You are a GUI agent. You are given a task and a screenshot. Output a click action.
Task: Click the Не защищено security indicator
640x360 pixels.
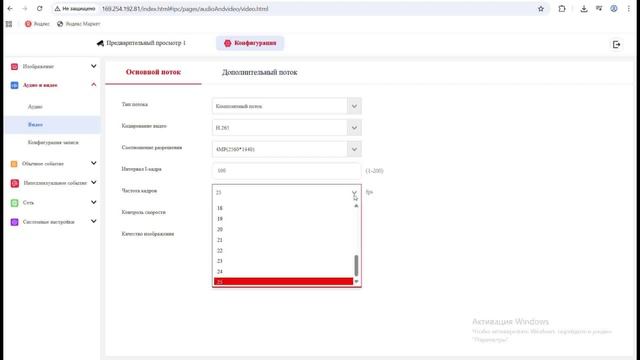pyautogui.click(x=75, y=9)
